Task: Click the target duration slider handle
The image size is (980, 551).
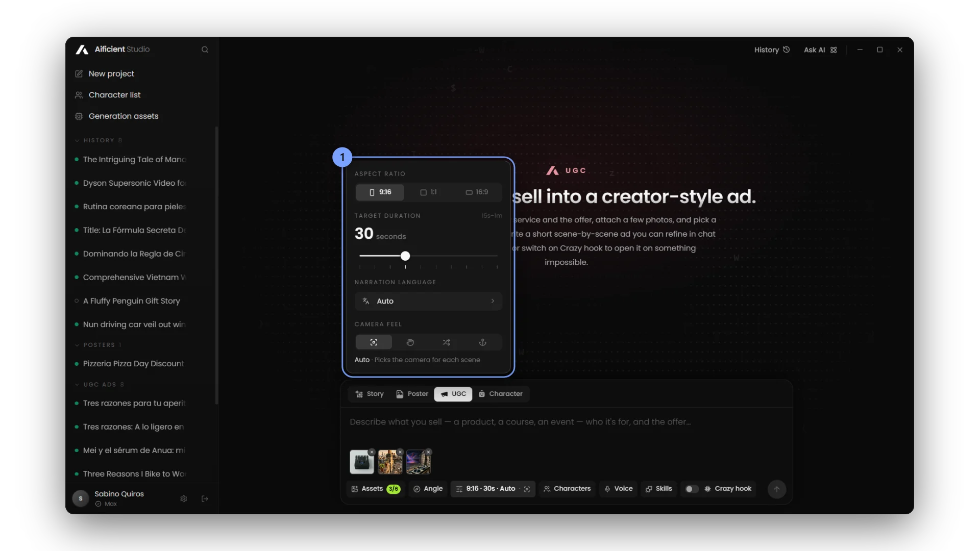Action: coord(405,256)
